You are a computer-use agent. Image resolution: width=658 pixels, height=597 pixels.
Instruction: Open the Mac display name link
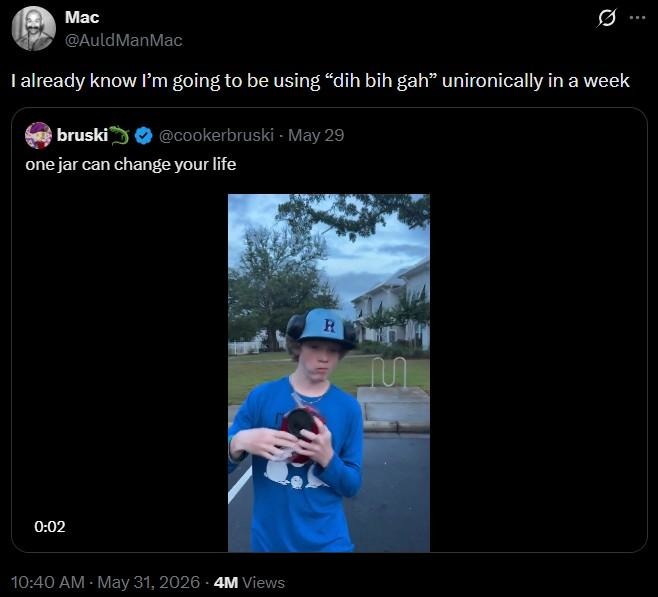[x=82, y=17]
